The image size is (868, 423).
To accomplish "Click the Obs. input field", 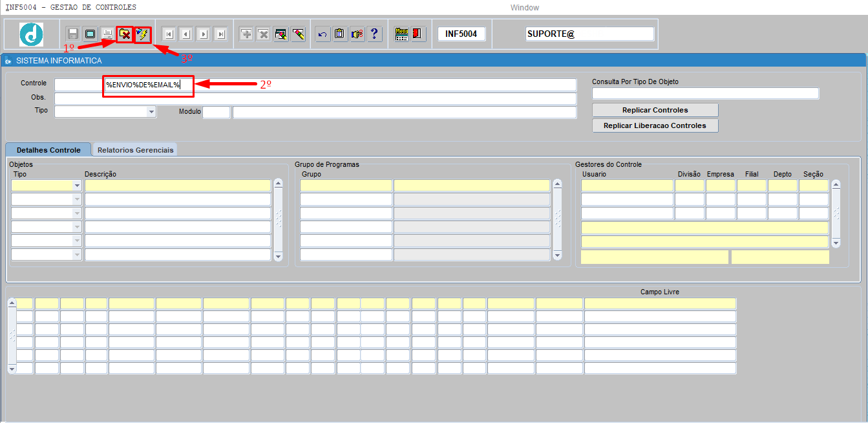I will click(315, 98).
